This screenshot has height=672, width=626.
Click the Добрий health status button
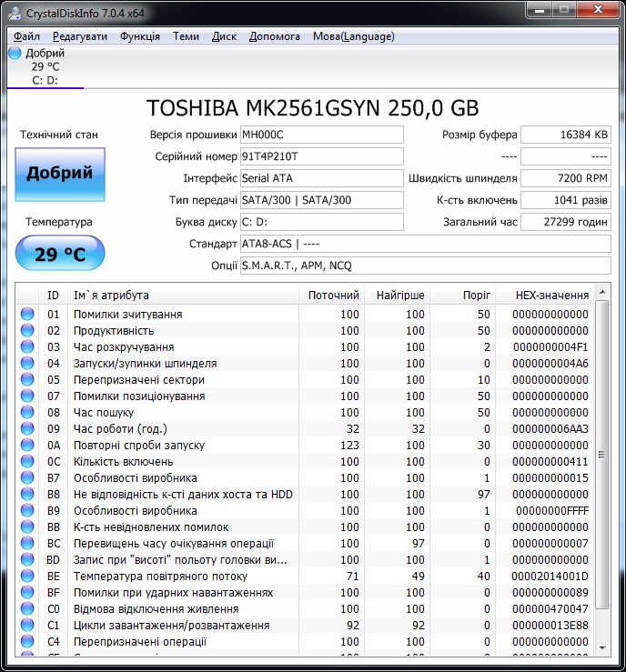(x=60, y=174)
